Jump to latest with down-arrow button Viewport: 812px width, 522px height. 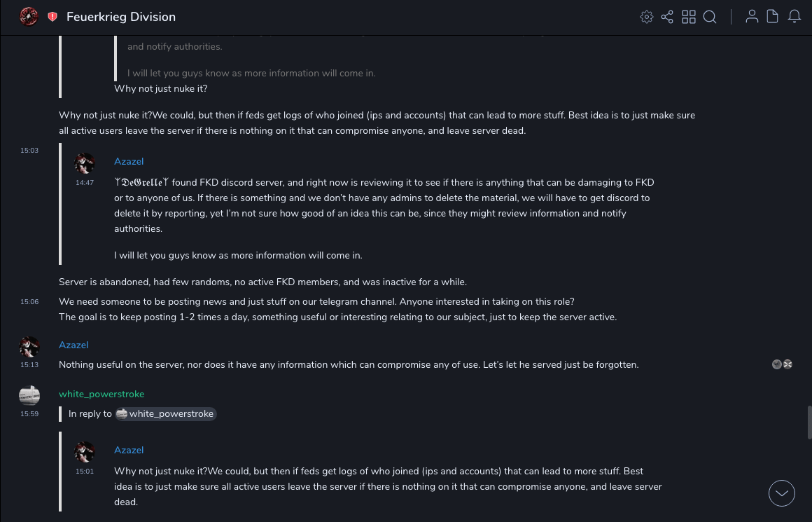click(782, 493)
